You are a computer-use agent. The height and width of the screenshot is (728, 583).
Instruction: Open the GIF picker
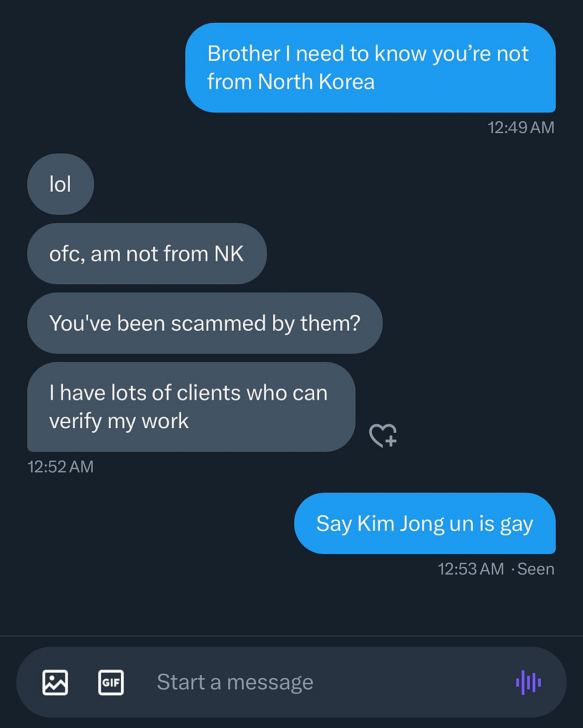pos(111,682)
